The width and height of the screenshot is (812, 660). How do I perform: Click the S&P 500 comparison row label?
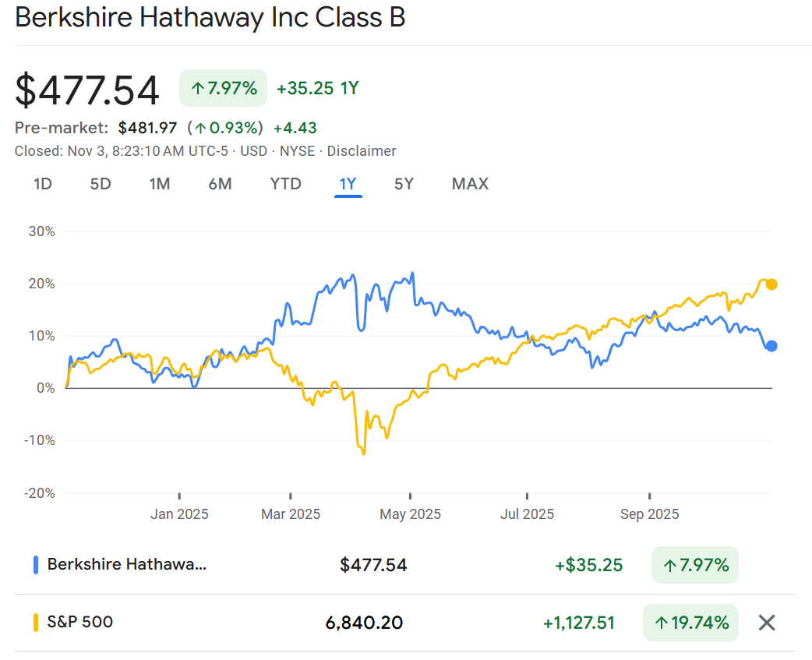click(x=80, y=623)
